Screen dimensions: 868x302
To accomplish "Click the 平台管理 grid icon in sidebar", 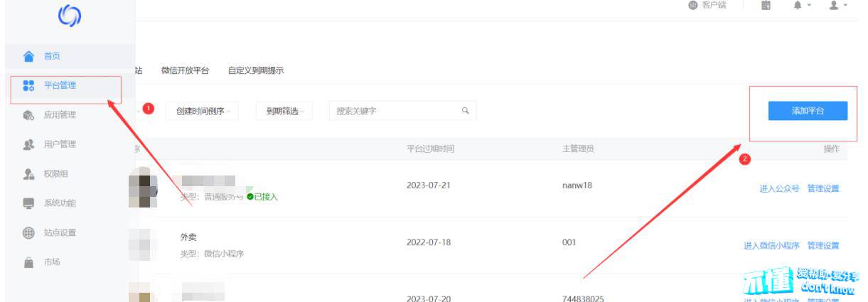I will 28,86.
